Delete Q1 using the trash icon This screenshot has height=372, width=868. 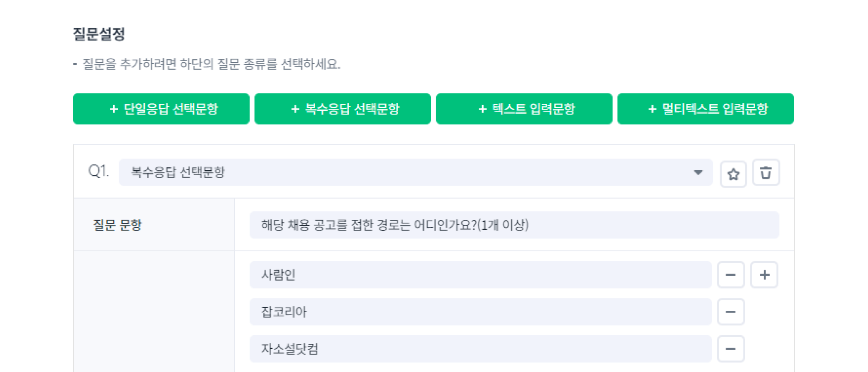pyautogui.click(x=766, y=174)
